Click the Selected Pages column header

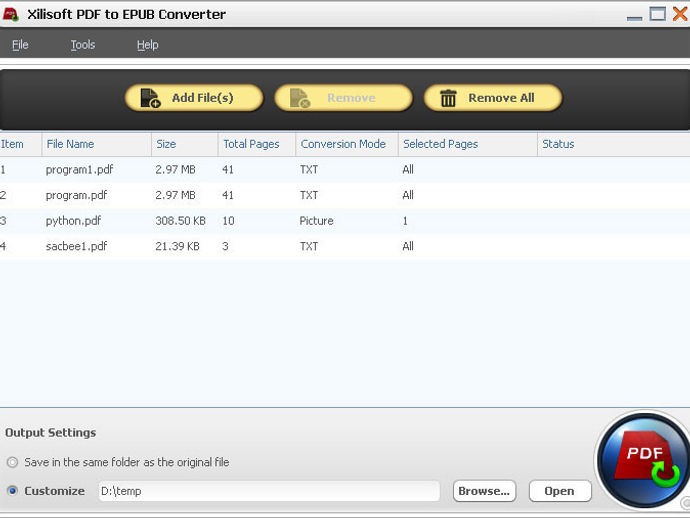click(x=468, y=144)
